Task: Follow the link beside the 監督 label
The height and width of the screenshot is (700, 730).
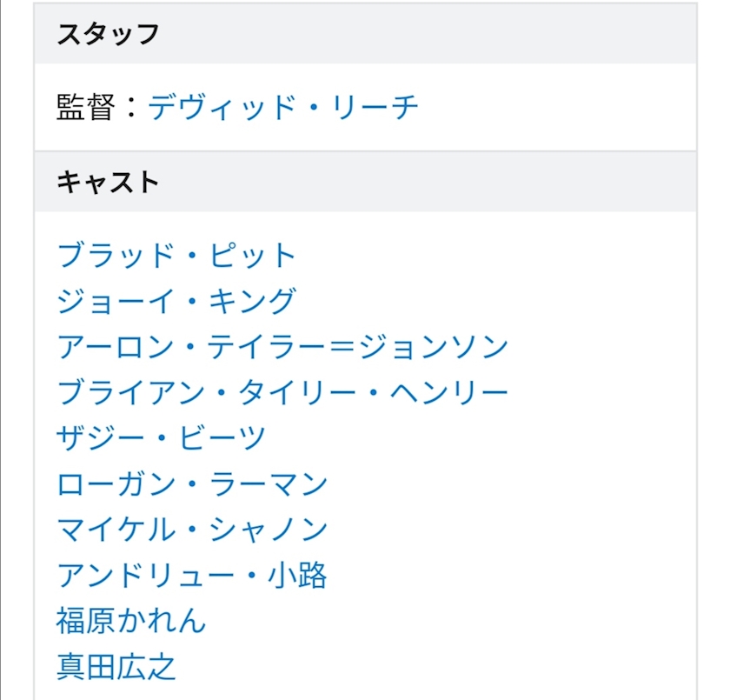Action: pyautogui.click(x=282, y=107)
